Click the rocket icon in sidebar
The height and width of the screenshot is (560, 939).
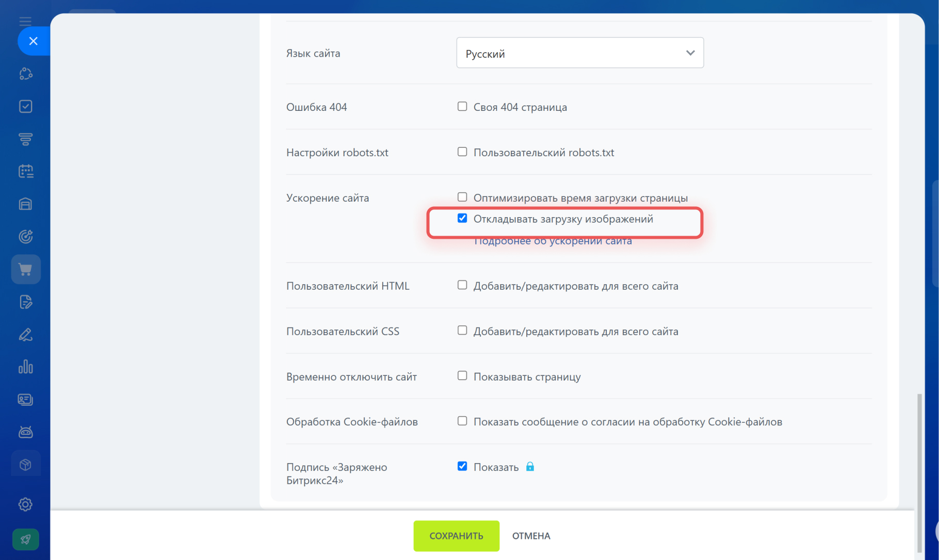point(26,539)
